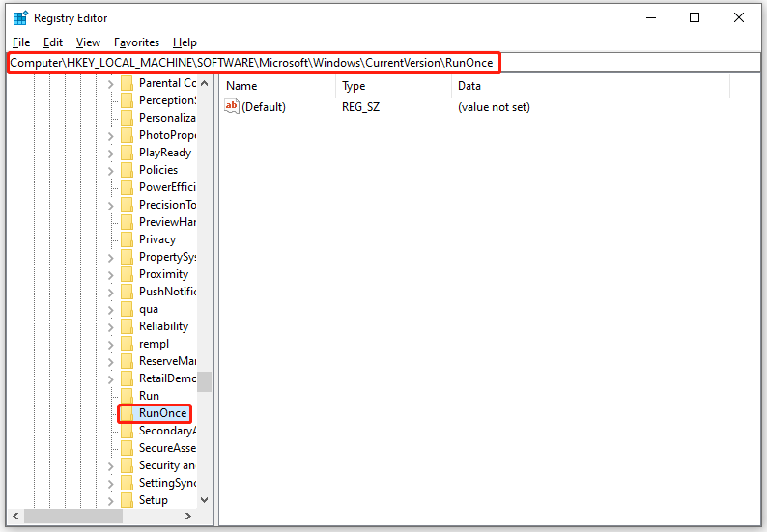Select the Run folder icon
Viewport: 767px width, 532px height.
(127, 396)
